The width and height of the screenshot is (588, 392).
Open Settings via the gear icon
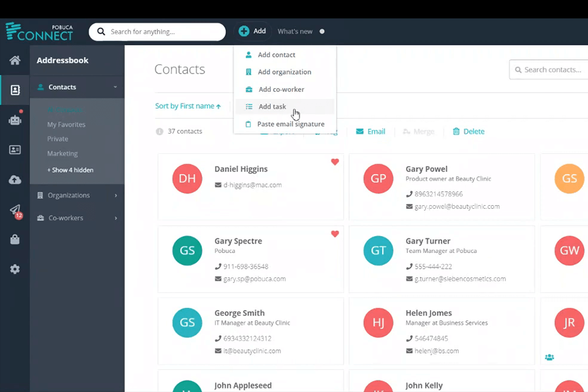[x=15, y=269]
